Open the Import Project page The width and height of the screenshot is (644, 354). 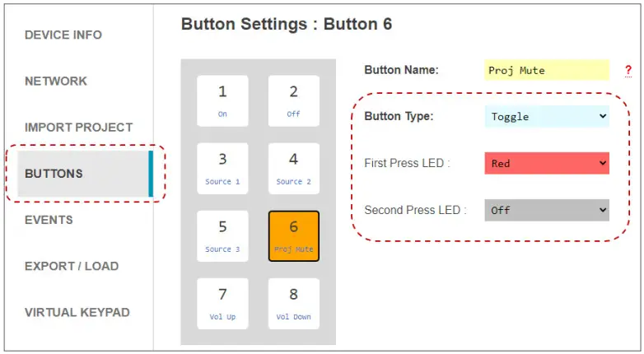pyautogui.click(x=78, y=128)
